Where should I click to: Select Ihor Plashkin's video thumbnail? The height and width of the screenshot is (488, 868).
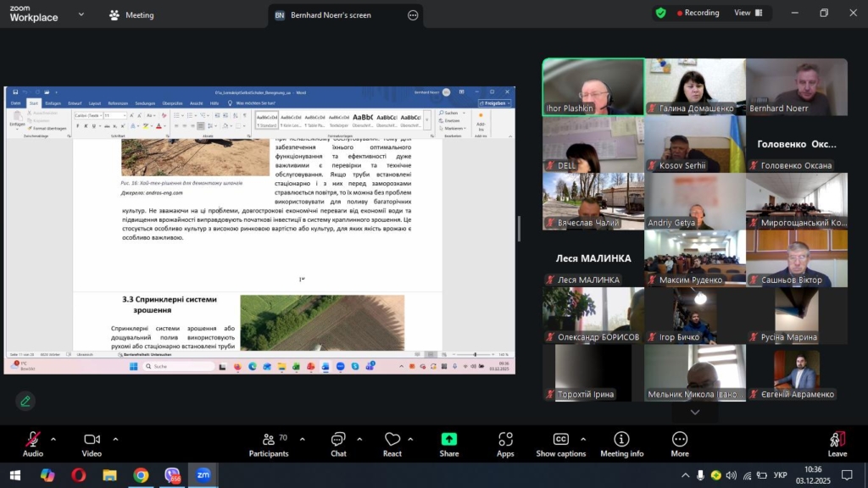coord(593,86)
